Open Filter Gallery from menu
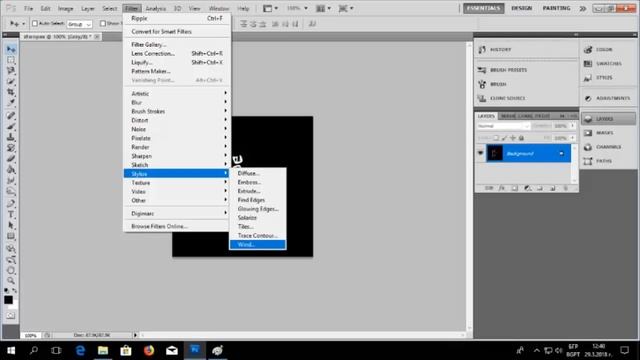The width and height of the screenshot is (640, 360). (176, 44)
